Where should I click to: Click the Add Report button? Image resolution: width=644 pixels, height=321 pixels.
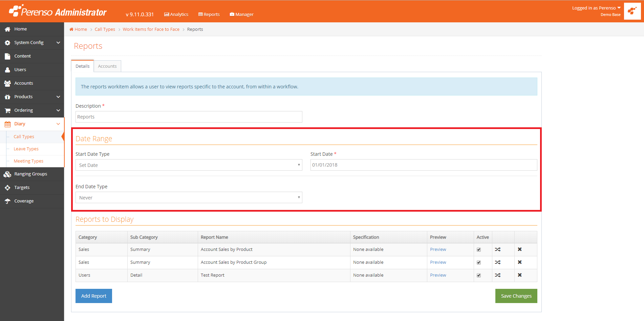pyautogui.click(x=94, y=296)
